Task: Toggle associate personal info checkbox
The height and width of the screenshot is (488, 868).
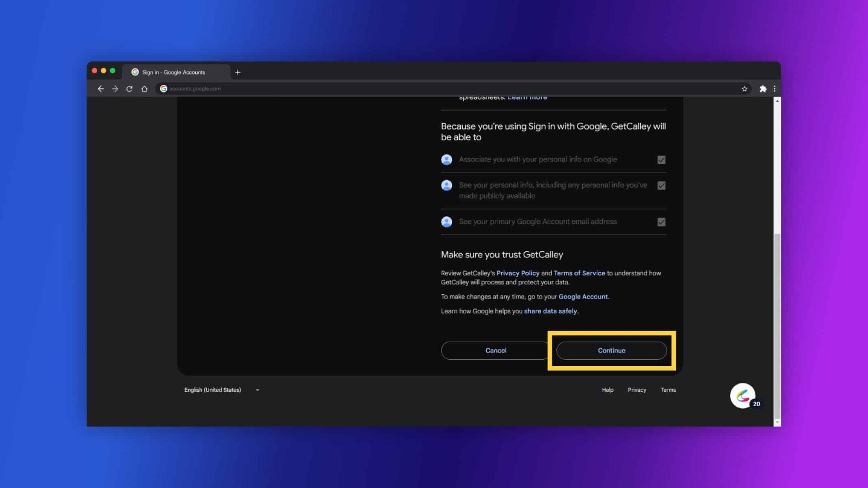Action: [661, 159]
